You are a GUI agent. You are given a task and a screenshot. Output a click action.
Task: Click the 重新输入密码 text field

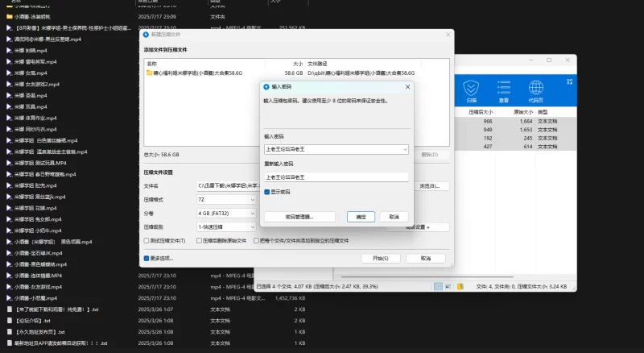336,177
